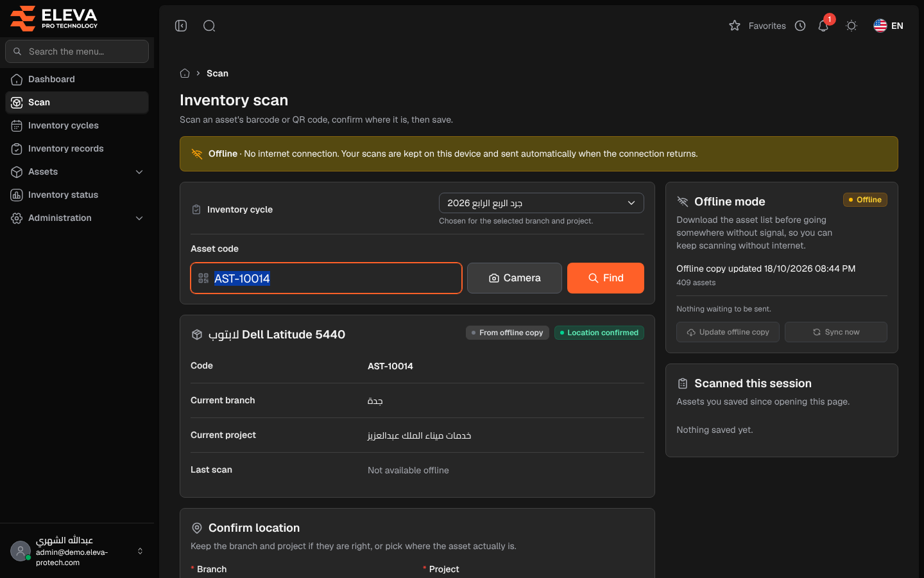This screenshot has width=924, height=578.
Task: Click the Offline mode wifi-off icon
Action: [683, 202]
